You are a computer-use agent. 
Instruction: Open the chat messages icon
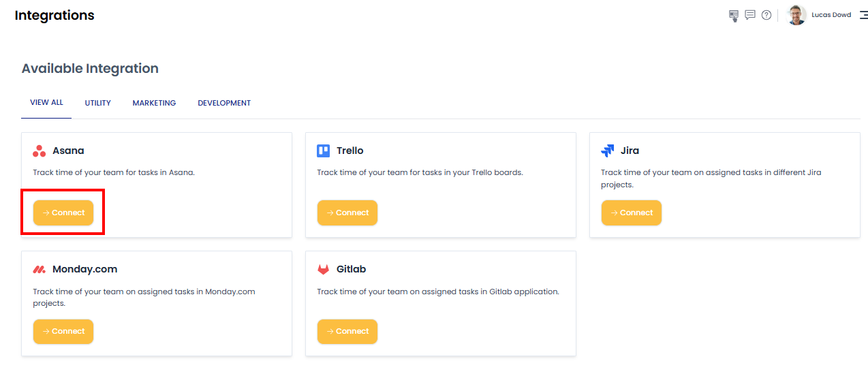[750, 15]
